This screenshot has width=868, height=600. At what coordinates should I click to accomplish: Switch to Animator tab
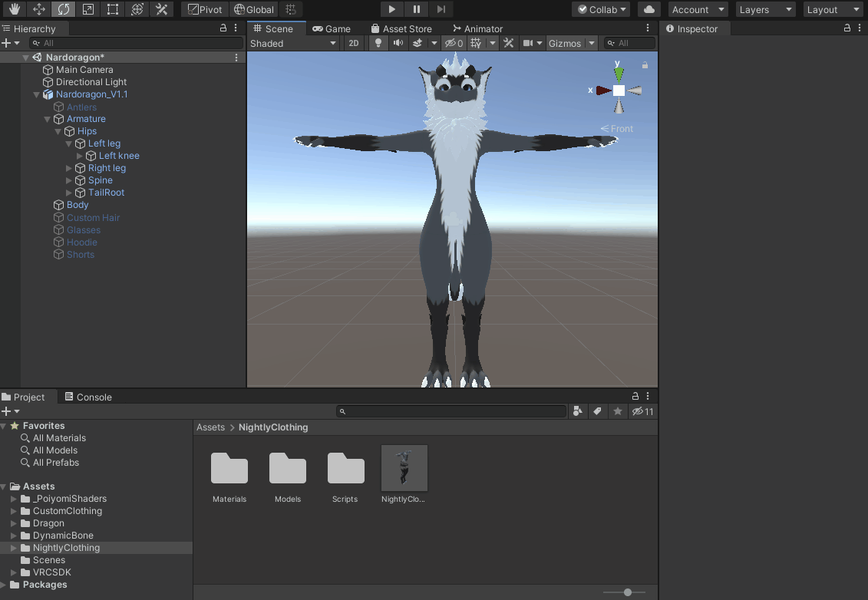coord(477,29)
